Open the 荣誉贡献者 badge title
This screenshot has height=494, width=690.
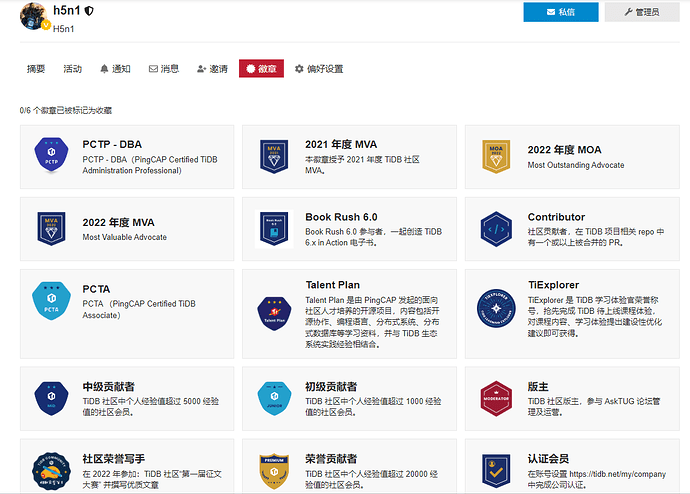[x=331, y=459]
